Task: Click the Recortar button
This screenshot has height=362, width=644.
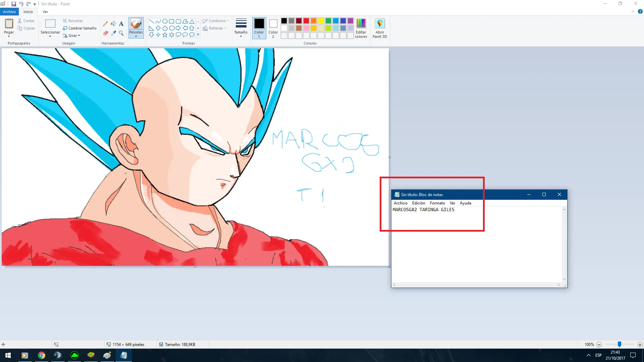Action: 73,21
